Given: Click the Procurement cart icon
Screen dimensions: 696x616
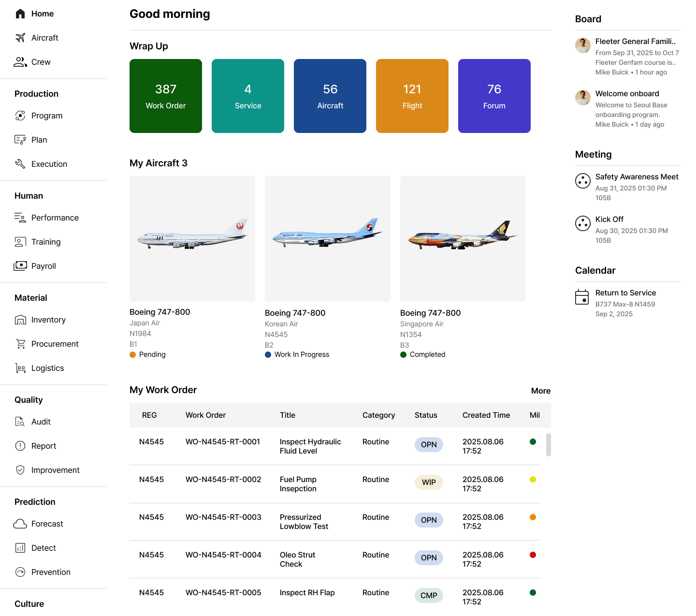Looking at the screenshot, I should point(20,344).
